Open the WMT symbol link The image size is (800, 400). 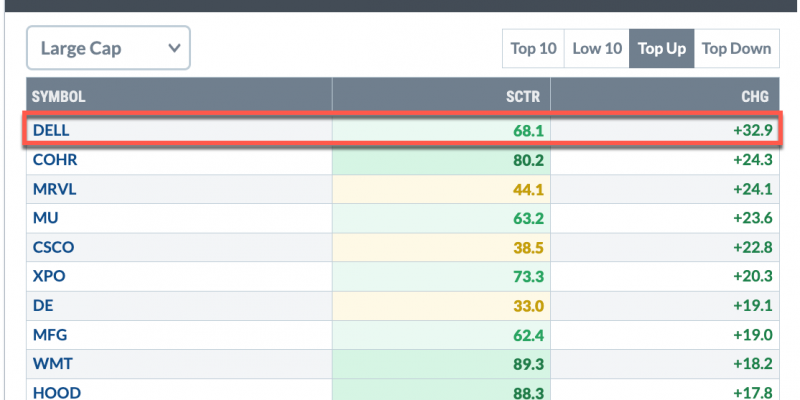click(53, 364)
